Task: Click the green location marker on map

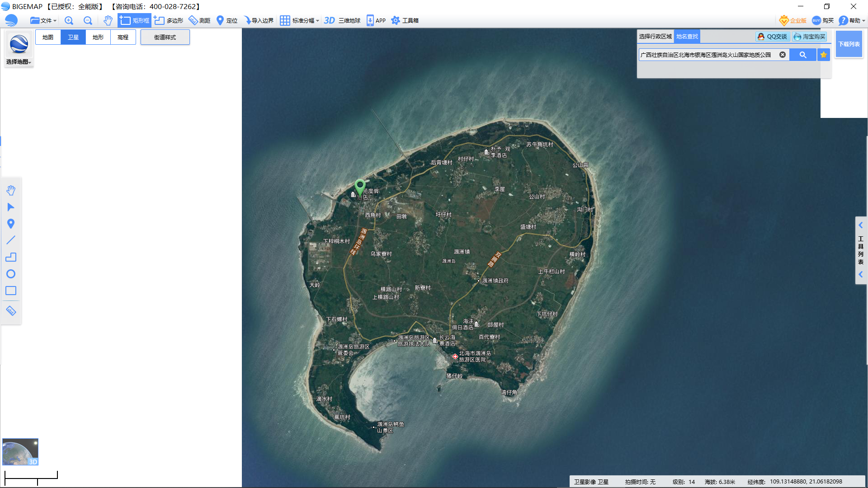Action: click(360, 186)
